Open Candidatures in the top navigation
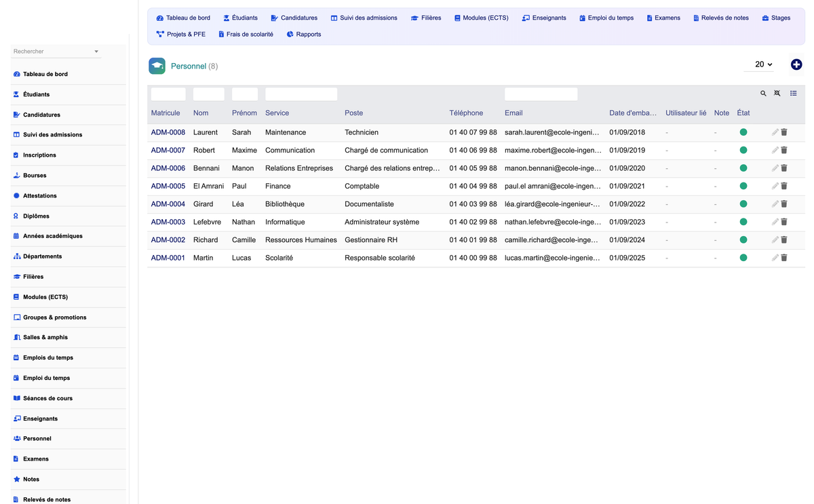Viewport: 814px width, 504px height. pyautogui.click(x=294, y=18)
